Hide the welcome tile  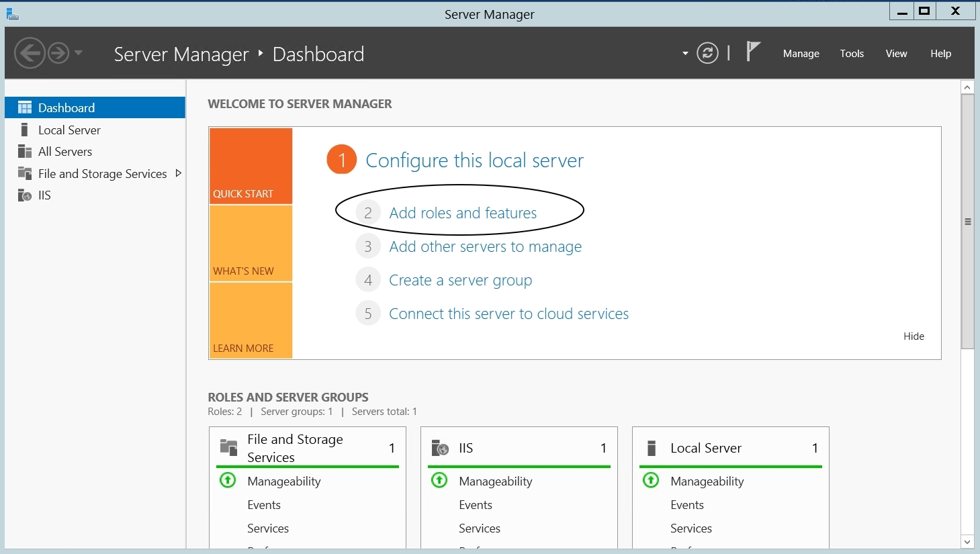coord(914,336)
